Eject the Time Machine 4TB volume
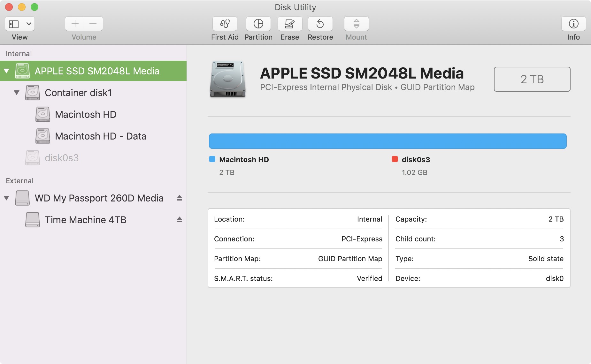The height and width of the screenshot is (364, 591). [x=180, y=220]
